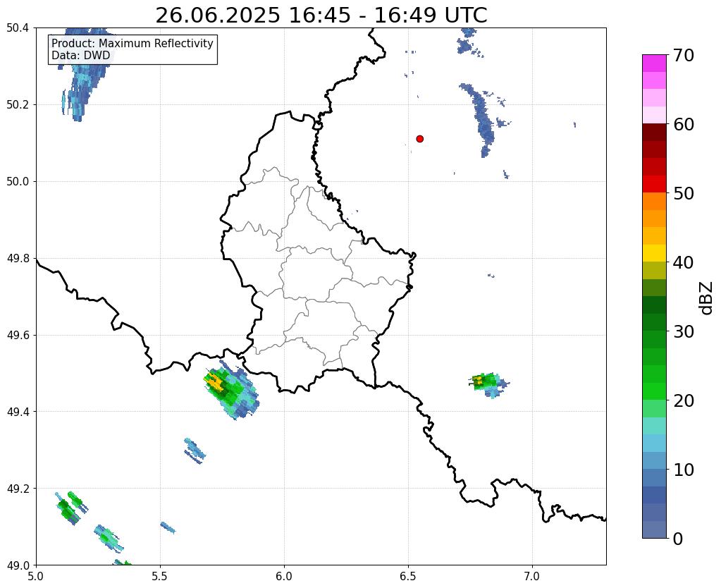721x588 pixels.
Task: Click the 'Data: DWD' label
Action: tap(81, 56)
